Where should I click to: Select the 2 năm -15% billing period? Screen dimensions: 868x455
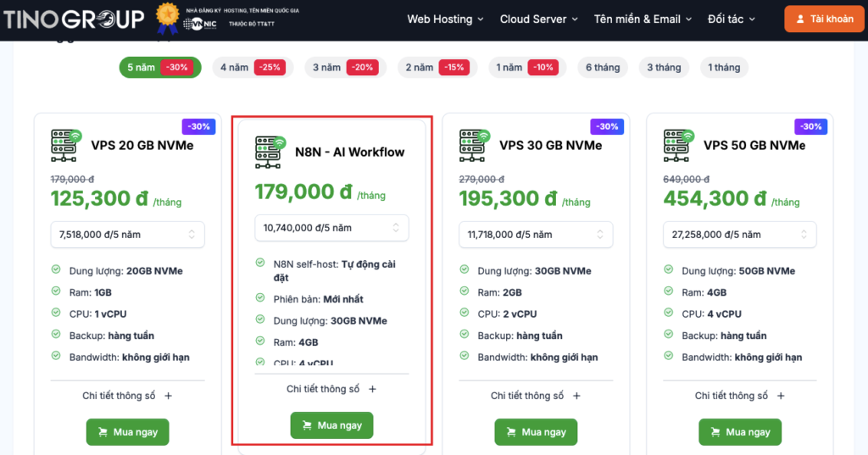click(437, 68)
